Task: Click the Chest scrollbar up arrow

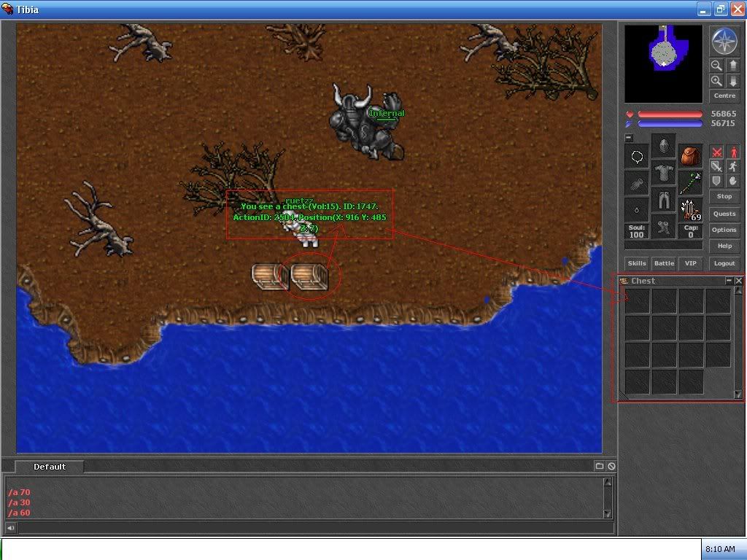Action: click(738, 290)
